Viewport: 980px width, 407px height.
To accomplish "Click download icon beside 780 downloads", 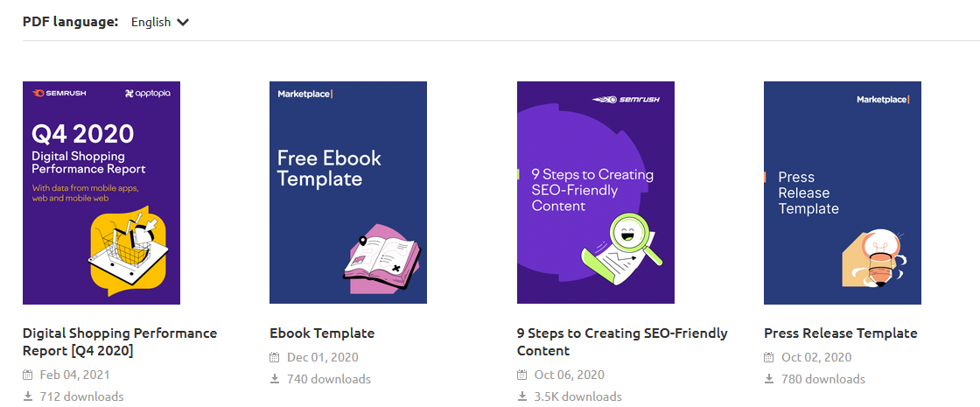I will click(769, 379).
